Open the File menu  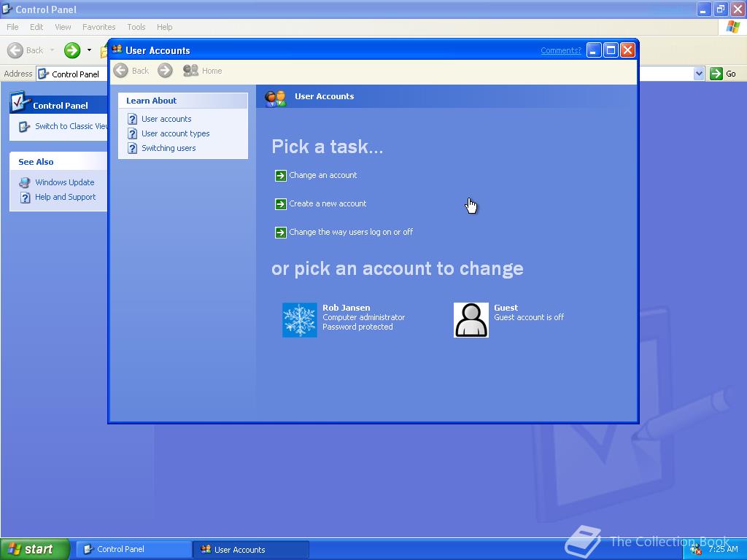[x=12, y=27]
